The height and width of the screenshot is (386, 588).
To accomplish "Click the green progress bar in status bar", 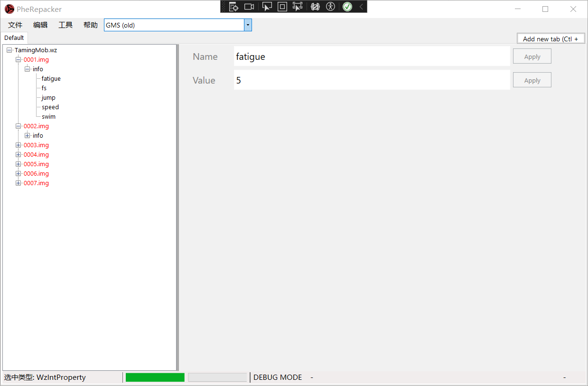I will [x=155, y=377].
